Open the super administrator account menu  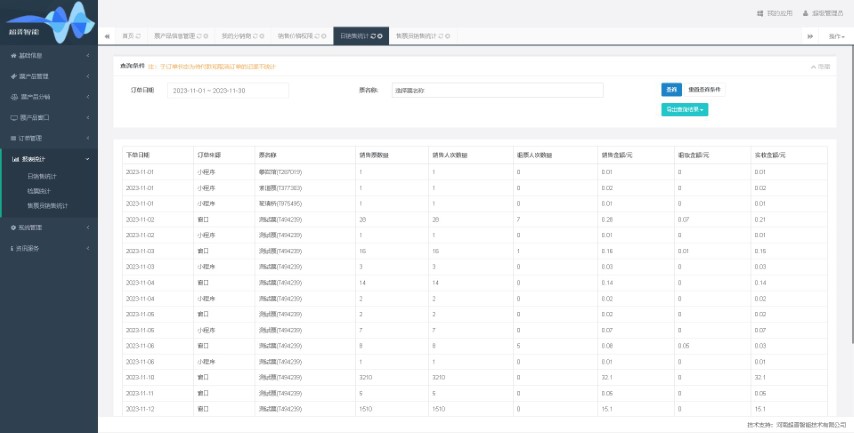click(827, 13)
